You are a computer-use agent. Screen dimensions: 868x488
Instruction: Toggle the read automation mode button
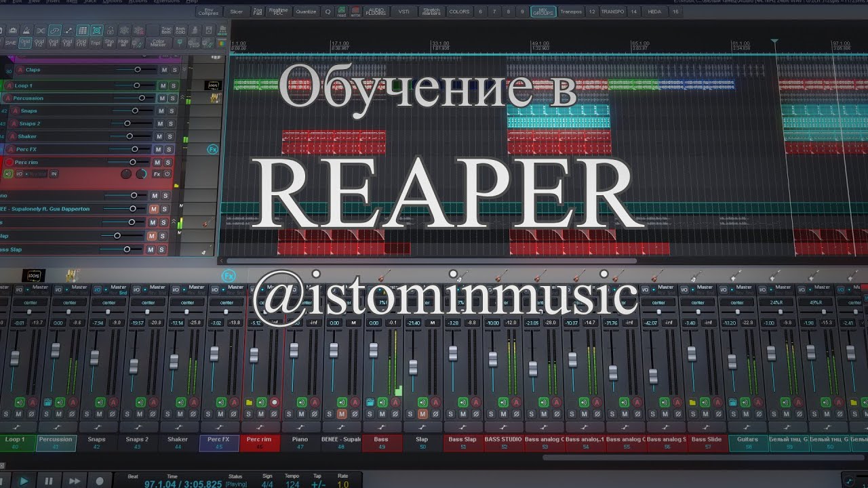coord(341,12)
